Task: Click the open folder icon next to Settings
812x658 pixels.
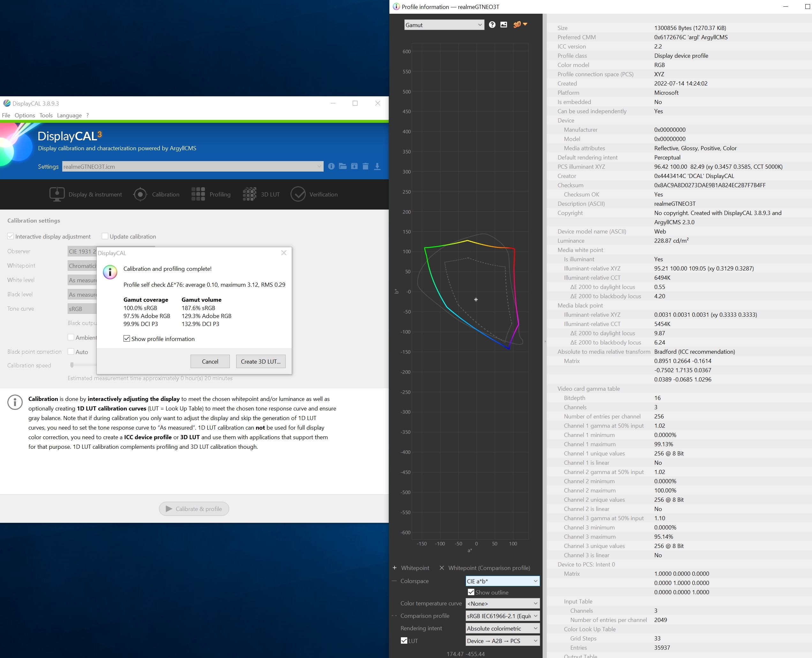Action: pyautogui.click(x=342, y=166)
